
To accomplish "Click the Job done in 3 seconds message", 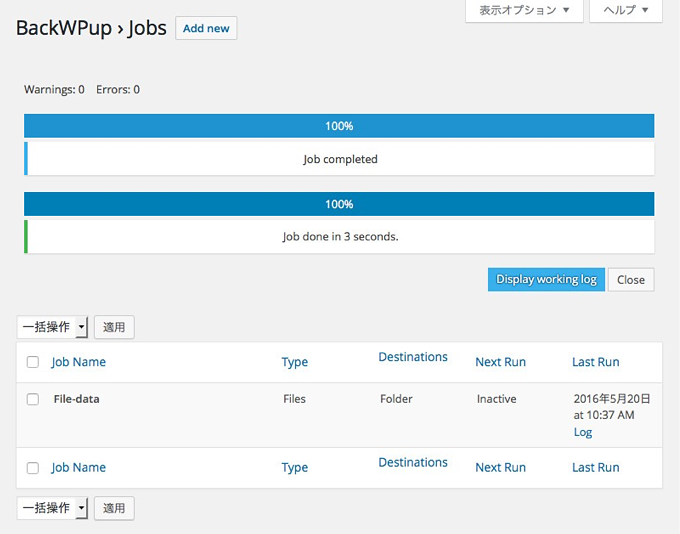I will click(340, 237).
